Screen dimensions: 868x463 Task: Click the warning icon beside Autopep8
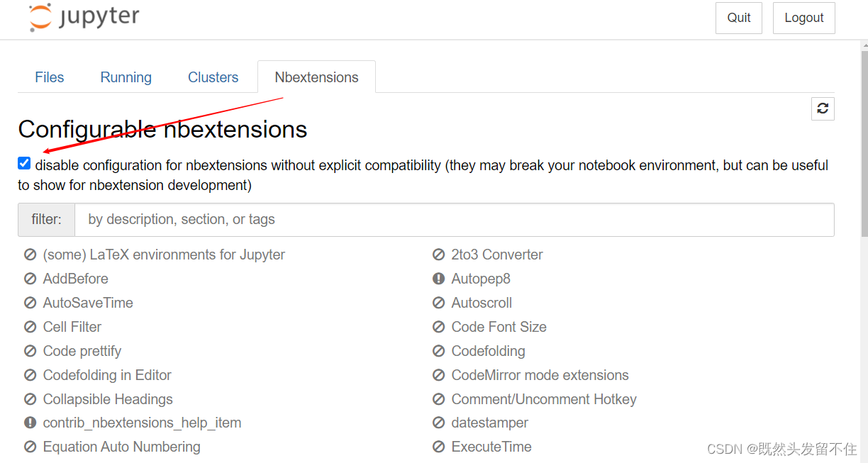pos(439,279)
